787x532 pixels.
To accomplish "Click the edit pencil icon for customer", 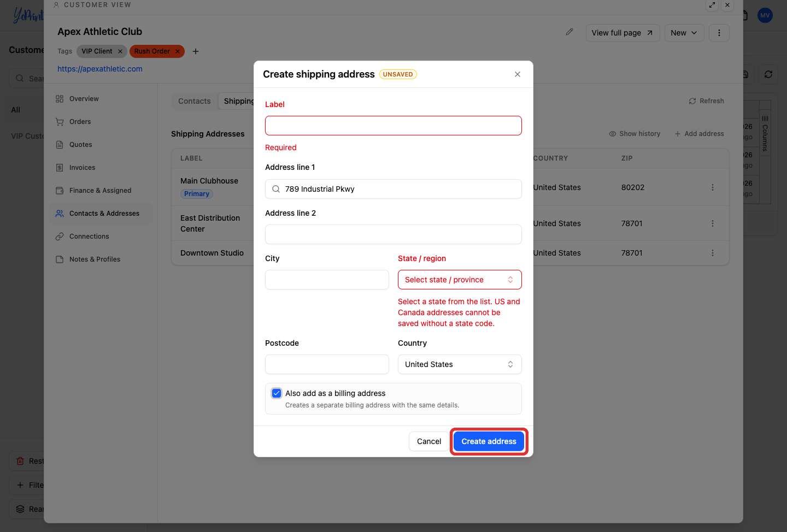I will point(569,32).
